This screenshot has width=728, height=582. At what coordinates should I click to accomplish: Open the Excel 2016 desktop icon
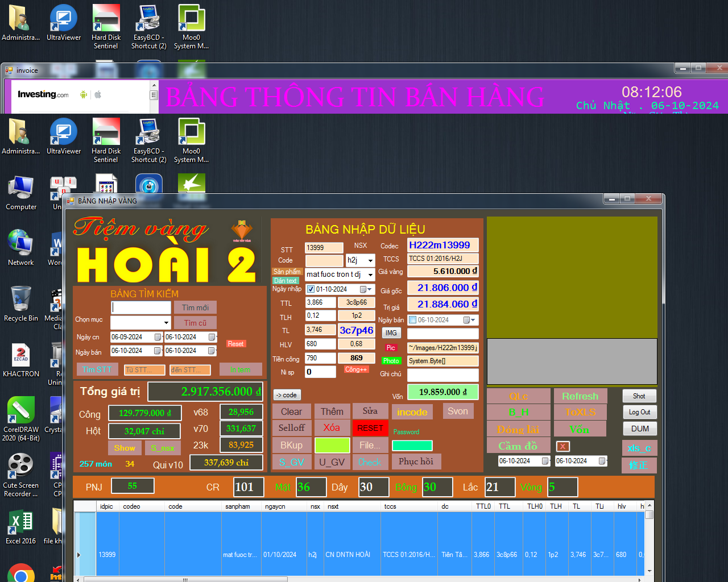pyautogui.click(x=20, y=526)
